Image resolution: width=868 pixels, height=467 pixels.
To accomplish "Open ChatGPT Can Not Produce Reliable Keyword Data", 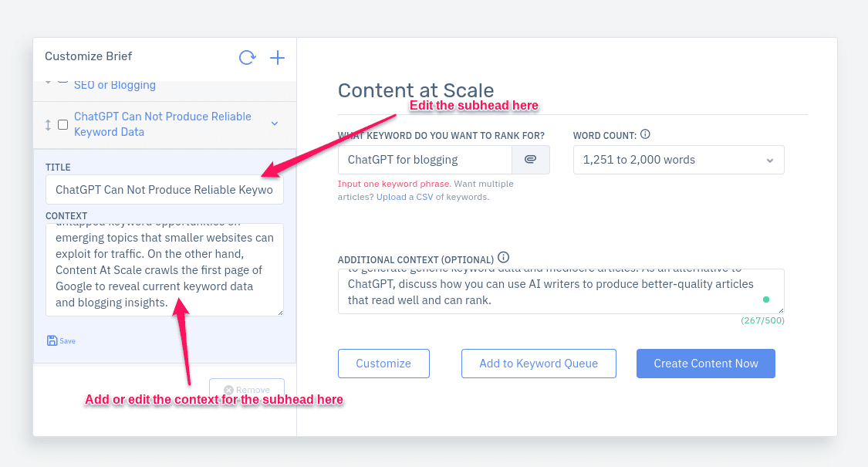I will pos(163,124).
